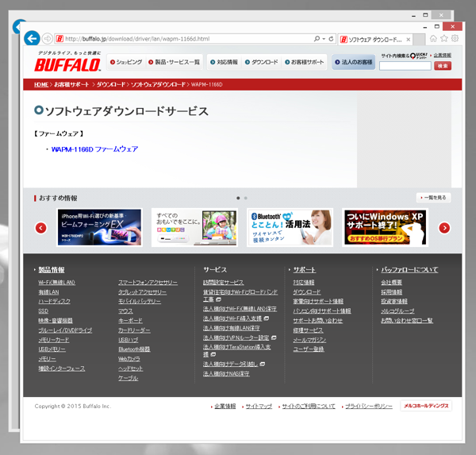476x455 pixels.
Task: Open お客様サポート in the red breadcrumb bar
Action: 71,84
